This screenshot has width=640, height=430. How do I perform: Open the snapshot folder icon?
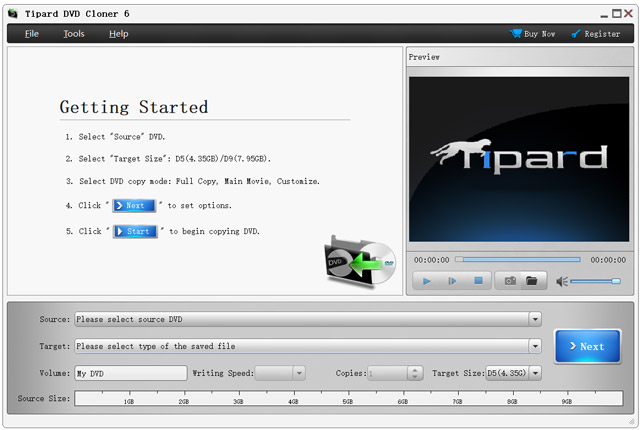pyautogui.click(x=532, y=281)
